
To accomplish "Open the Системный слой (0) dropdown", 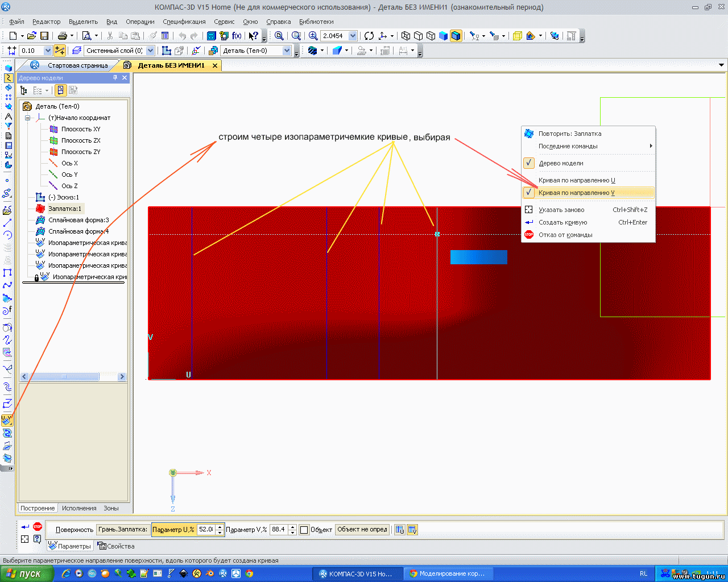I will 150,51.
